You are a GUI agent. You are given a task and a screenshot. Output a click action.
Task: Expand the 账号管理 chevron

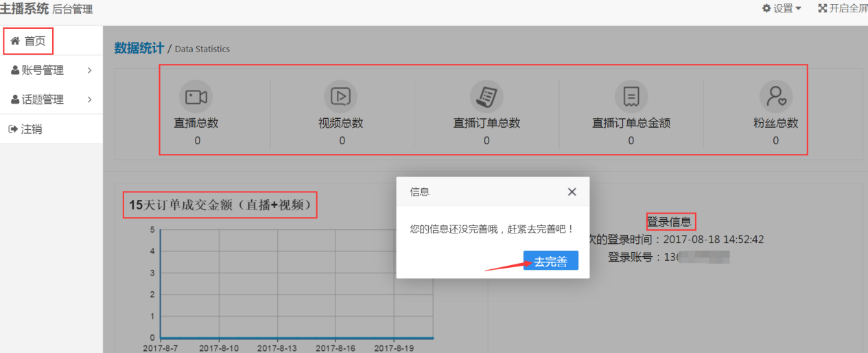[x=90, y=70]
